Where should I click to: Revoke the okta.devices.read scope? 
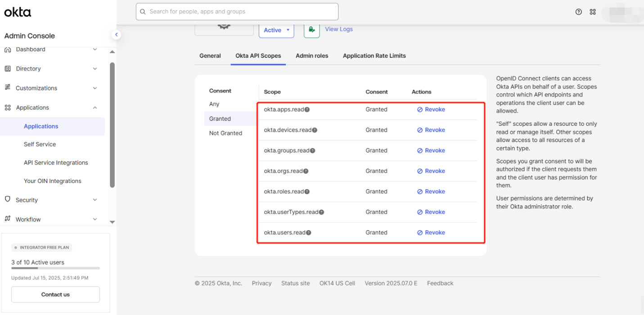coord(431,130)
